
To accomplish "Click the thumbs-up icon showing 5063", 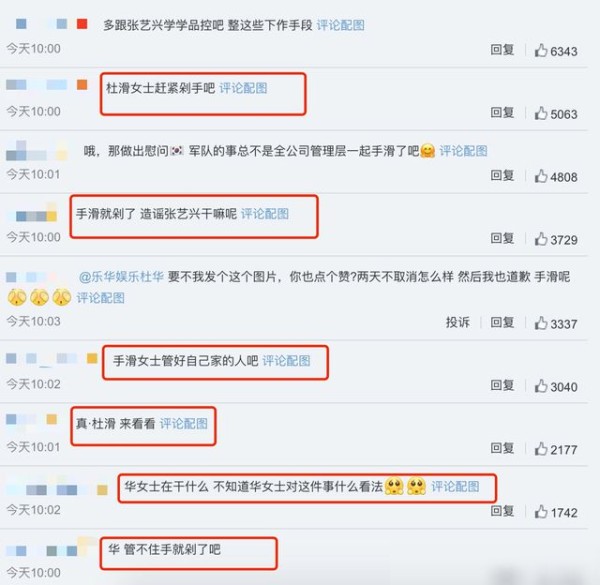I will pyautogui.click(x=541, y=113).
